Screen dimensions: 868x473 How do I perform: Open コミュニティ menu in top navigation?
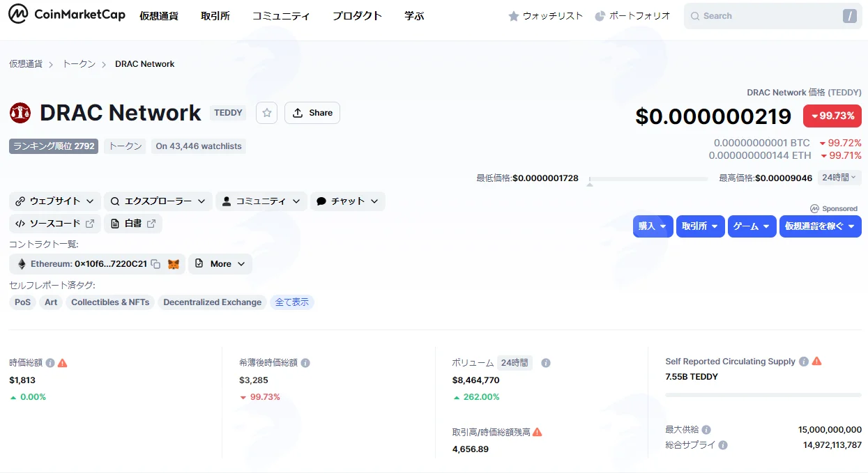[x=281, y=16]
